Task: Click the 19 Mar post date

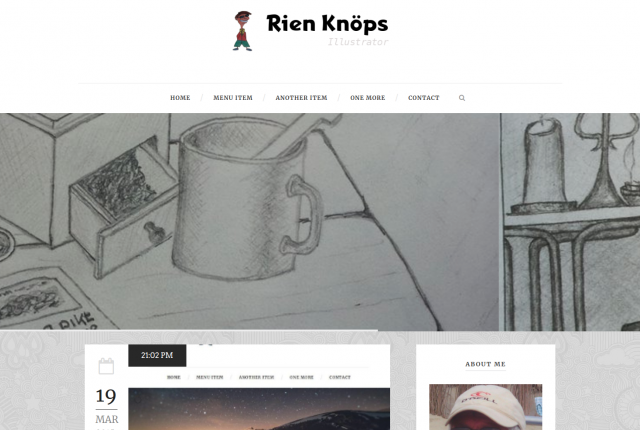Action: pos(107,406)
